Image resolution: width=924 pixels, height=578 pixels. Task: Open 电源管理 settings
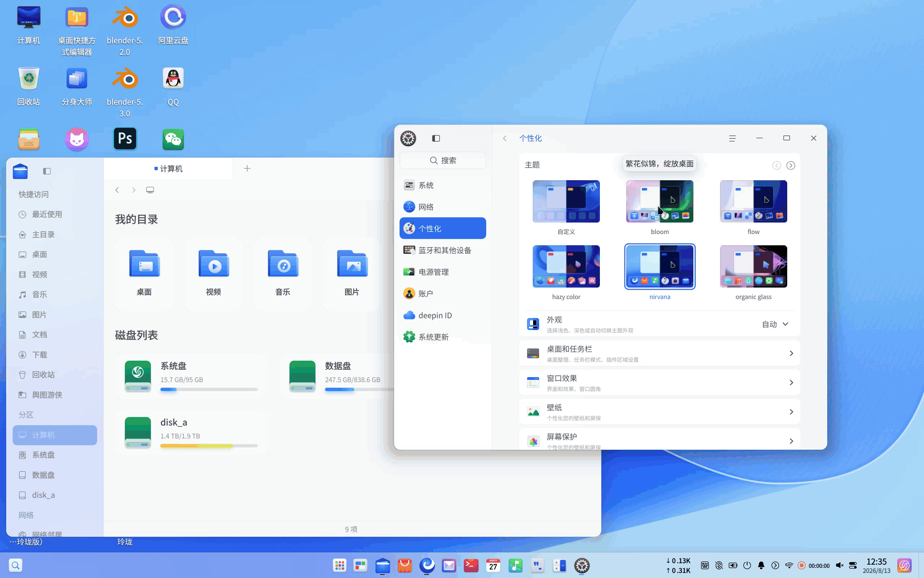click(x=443, y=272)
